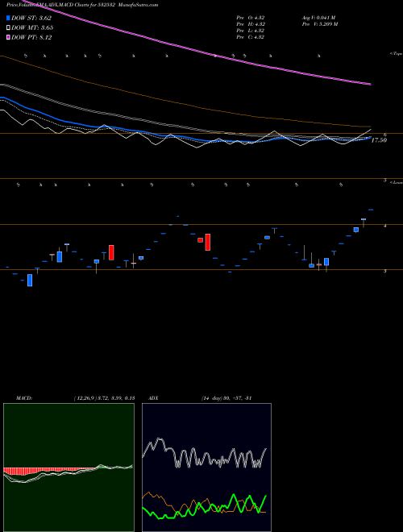Click the 'Pre C: 4.32' close value
This screenshot has width=403, height=532.
click(x=251, y=37)
